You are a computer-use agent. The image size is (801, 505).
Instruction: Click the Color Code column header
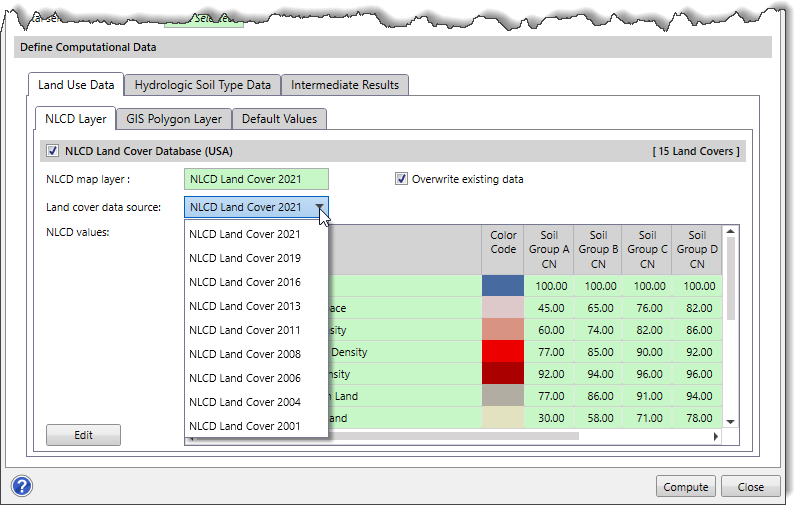tap(503, 250)
